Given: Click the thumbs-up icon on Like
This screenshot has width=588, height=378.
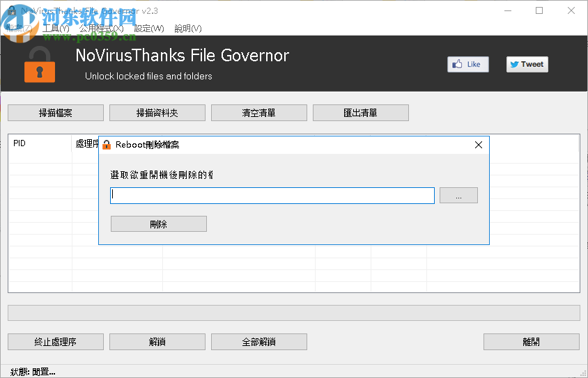Looking at the screenshot, I should (457, 64).
